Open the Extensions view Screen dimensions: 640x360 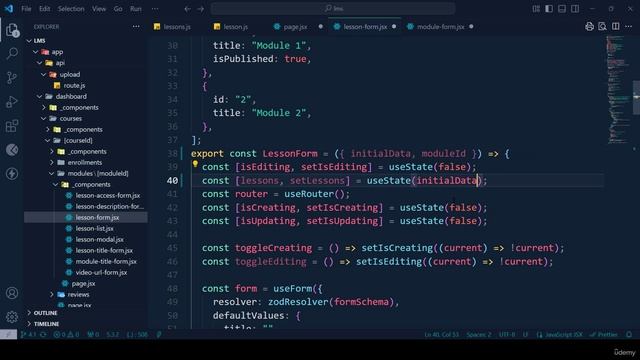(x=12, y=126)
